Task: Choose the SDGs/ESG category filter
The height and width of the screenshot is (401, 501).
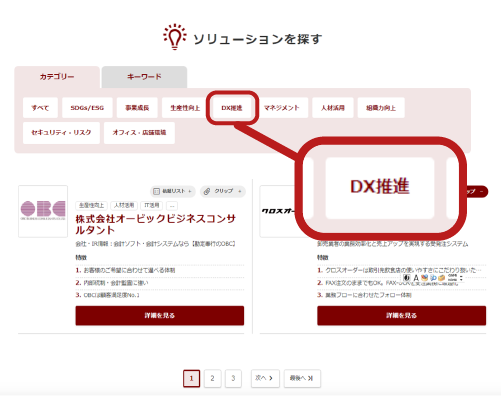Action: 87,108
